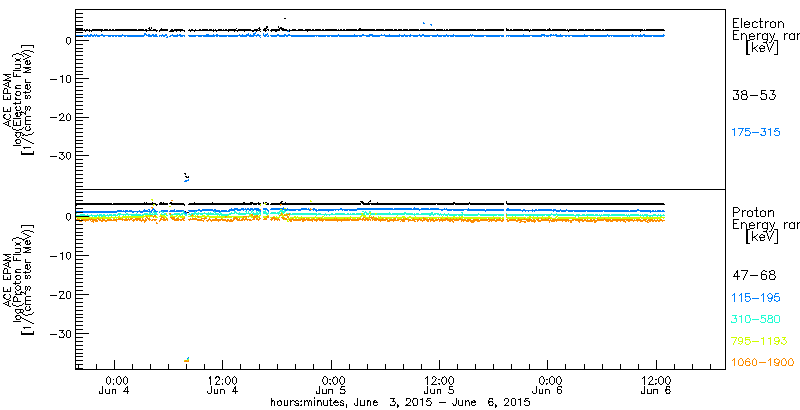Click the -30 tick label on electron plot
Image resolution: width=800 pixels, height=410 pixels.
pos(63,156)
